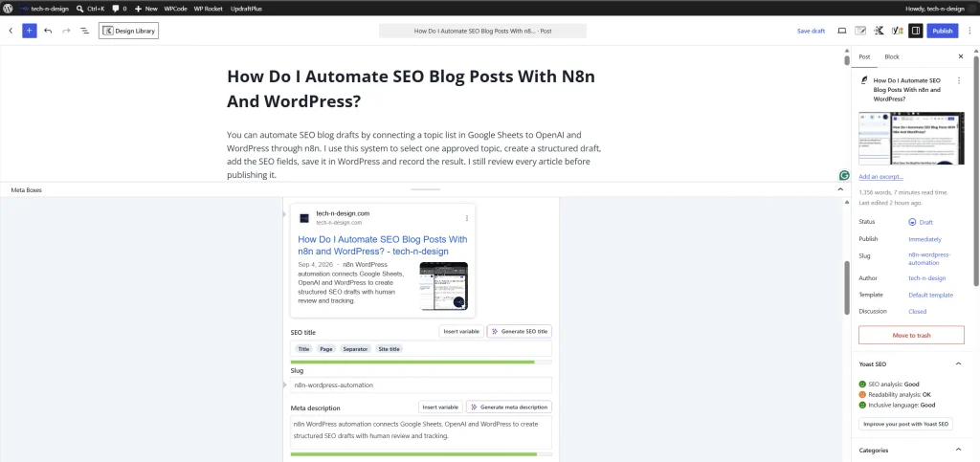Screen dimensions: 980x462
Task: Click the search preview thumbnail image
Action: tap(444, 286)
